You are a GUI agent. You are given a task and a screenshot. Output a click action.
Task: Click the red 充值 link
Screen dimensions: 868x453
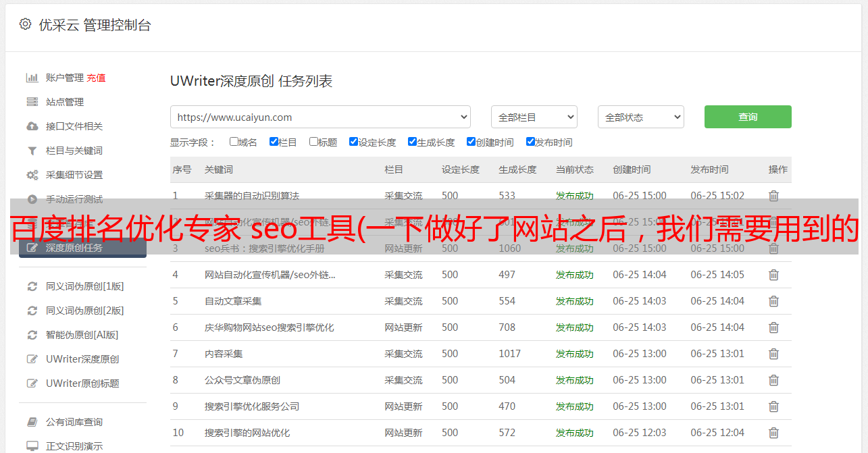click(96, 78)
